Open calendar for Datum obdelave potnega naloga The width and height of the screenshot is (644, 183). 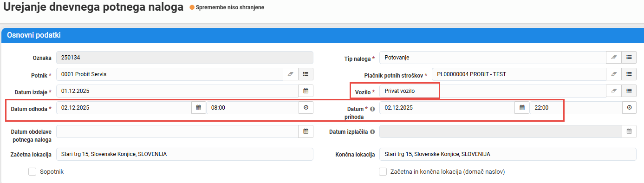(x=306, y=131)
